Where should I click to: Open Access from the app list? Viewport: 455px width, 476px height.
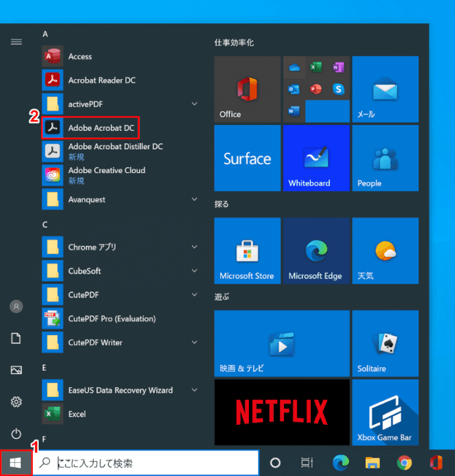point(121,57)
